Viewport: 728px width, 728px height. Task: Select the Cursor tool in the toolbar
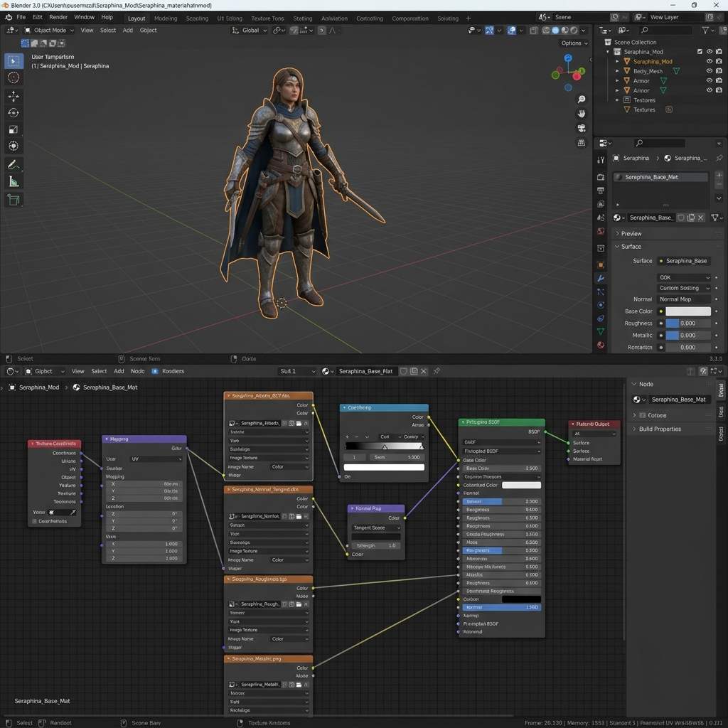point(14,77)
